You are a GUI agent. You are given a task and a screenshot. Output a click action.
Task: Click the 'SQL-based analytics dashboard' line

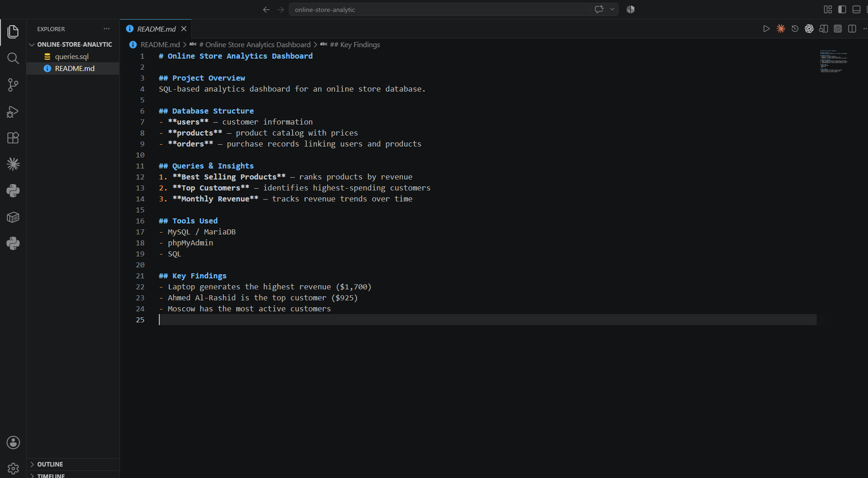pos(292,89)
